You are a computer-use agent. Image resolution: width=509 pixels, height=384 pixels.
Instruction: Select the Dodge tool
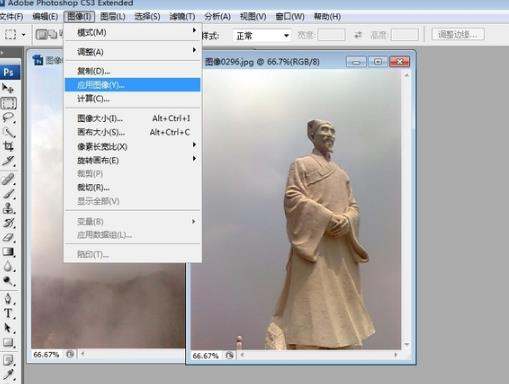click(8, 281)
